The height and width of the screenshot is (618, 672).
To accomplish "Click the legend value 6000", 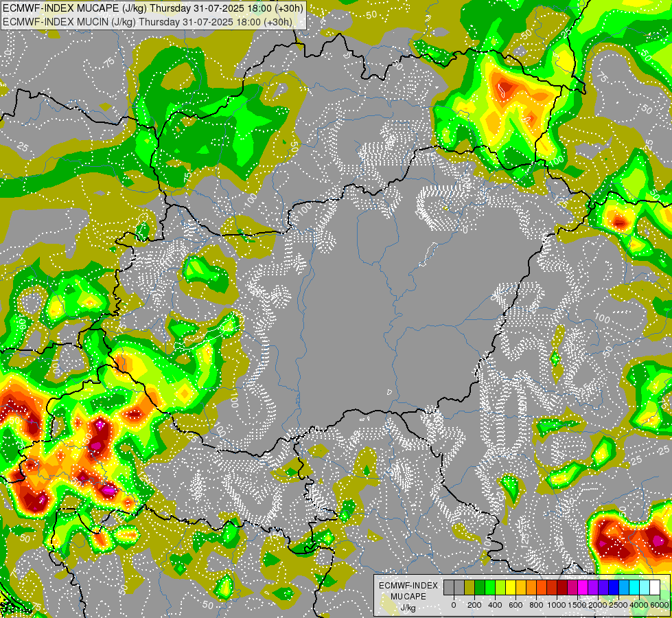I will point(660,605).
